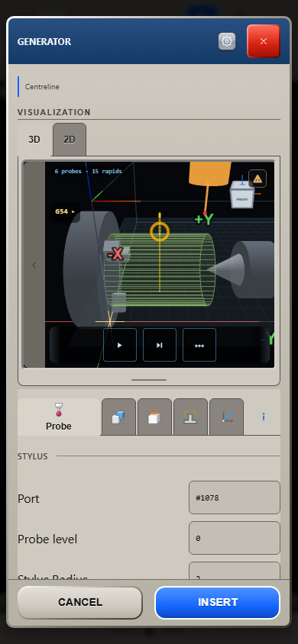Grab the visualization panel resize handle
This screenshot has width=298, height=644.
[149, 380]
